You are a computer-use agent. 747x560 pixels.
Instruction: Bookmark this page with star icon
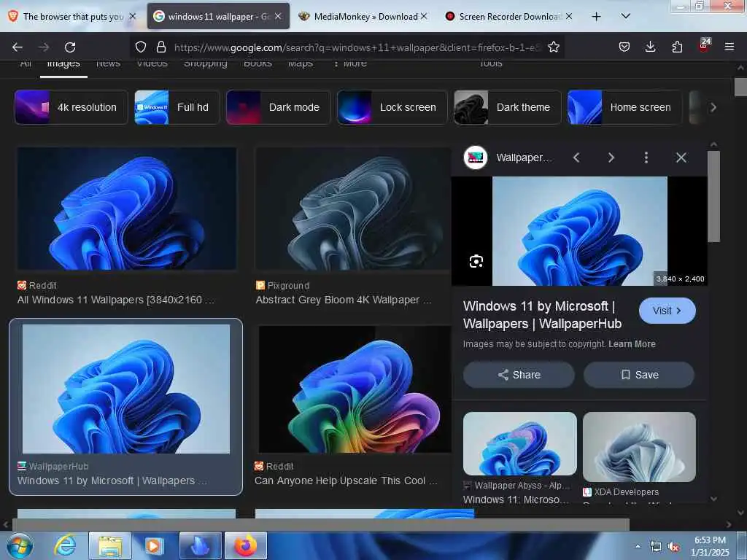coord(554,47)
